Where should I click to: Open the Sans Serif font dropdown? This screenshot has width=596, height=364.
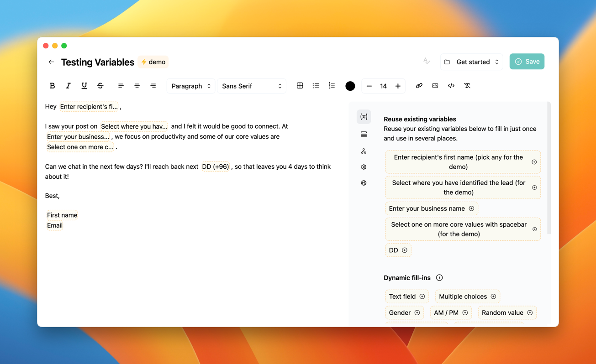pyautogui.click(x=252, y=86)
